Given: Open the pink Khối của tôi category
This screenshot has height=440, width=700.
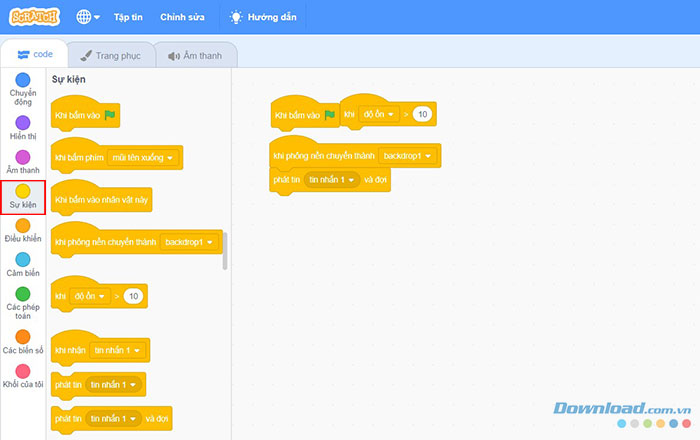Looking at the screenshot, I should pyautogui.click(x=22, y=371).
